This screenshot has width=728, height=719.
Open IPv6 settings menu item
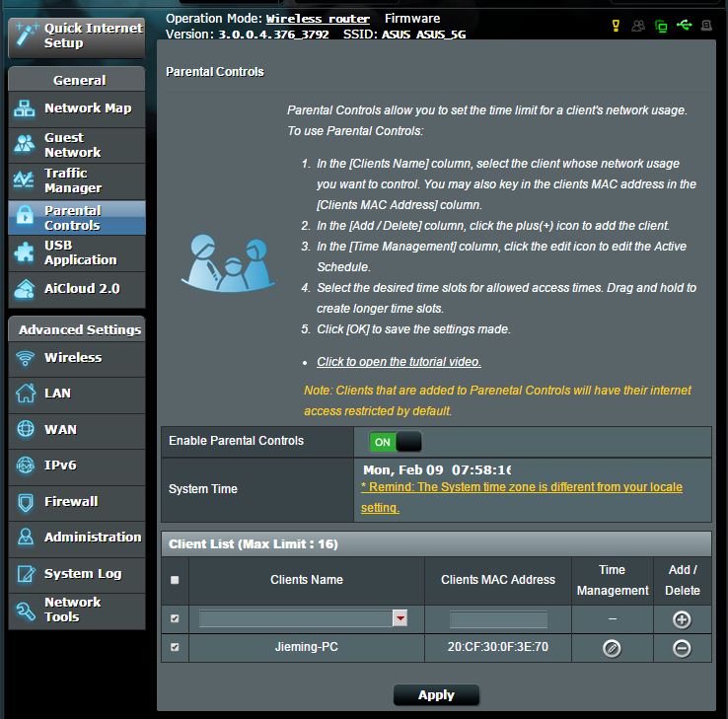pyautogui.click(x=77, y=467)
